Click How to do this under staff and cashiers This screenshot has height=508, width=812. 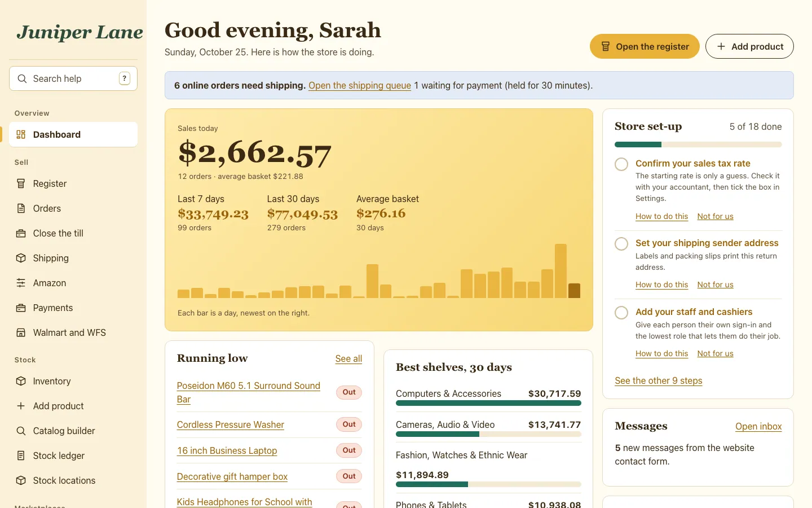[661, 353]
